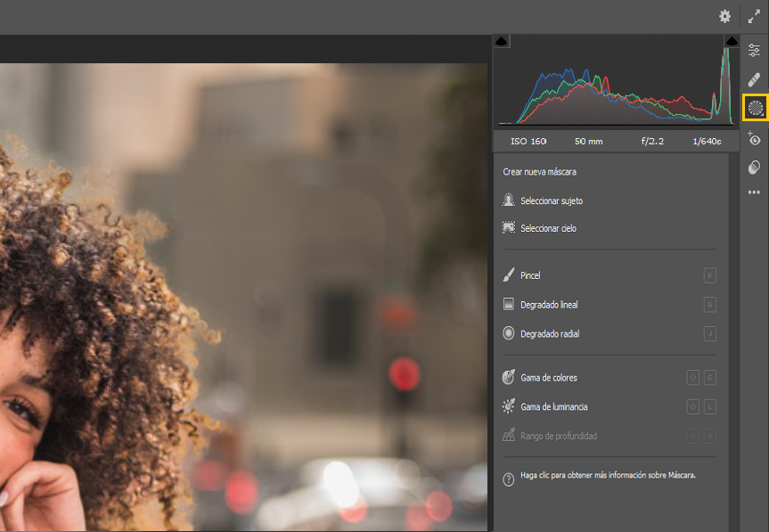Click the f/2.2 aperture text
This screenshot has height=532, width=769.
tap(652, 141)
